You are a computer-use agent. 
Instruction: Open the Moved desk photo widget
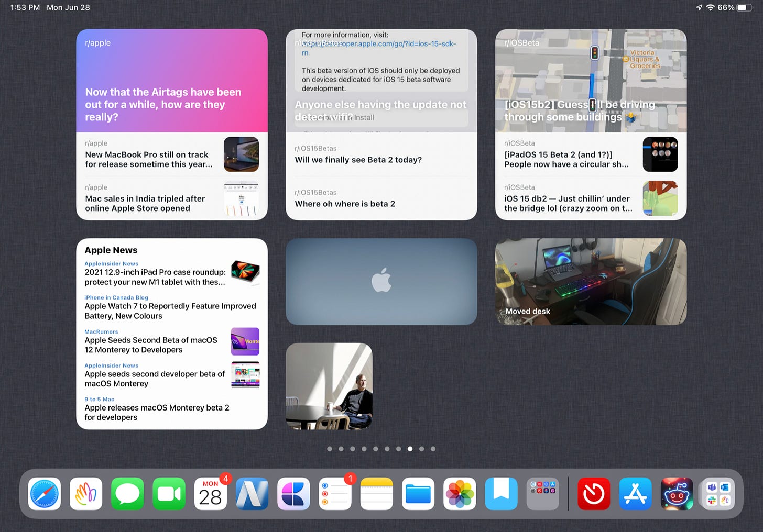tap(591, 282)
